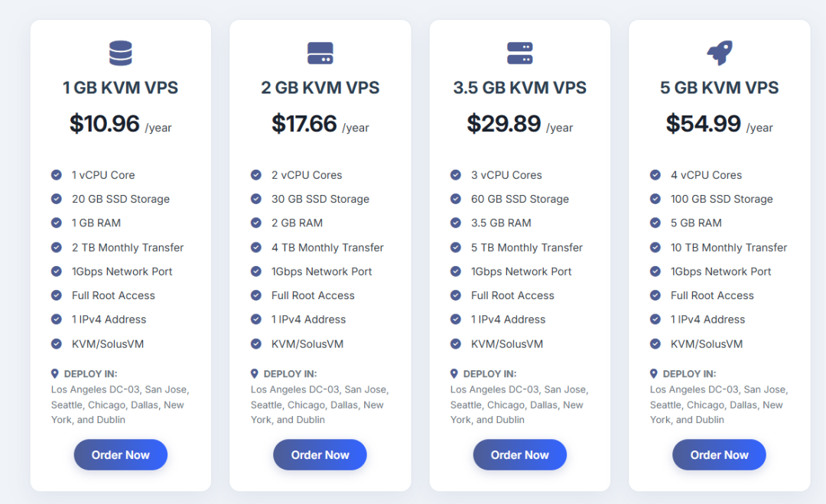Click the deploy locations text in the 2 GB plan
826x504 pixels.
click(x=320, y=405)
